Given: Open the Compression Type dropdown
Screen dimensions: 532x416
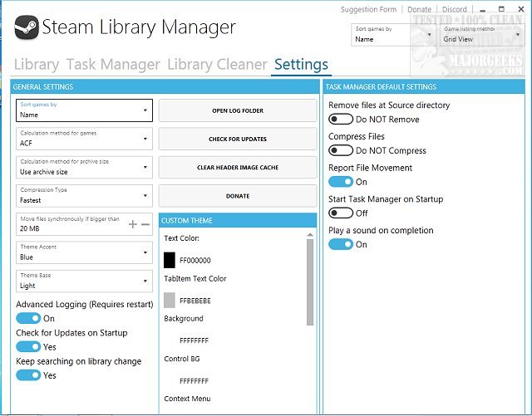Looking at the screenshot, I should coord(84,196).
